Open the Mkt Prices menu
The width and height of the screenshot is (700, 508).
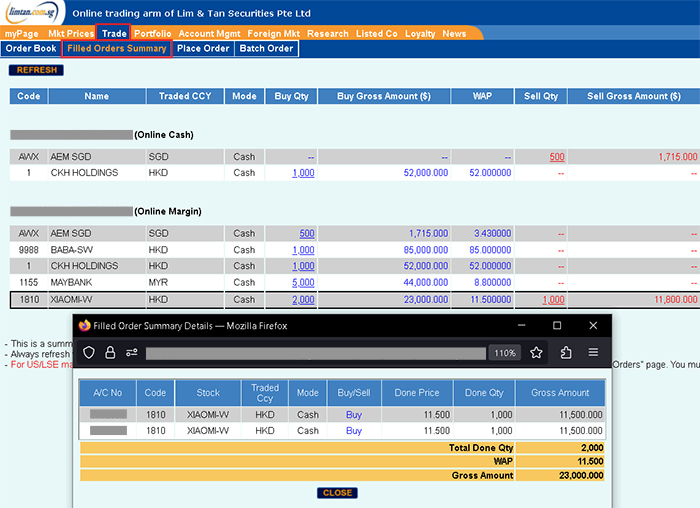click(x=71, y=33)
